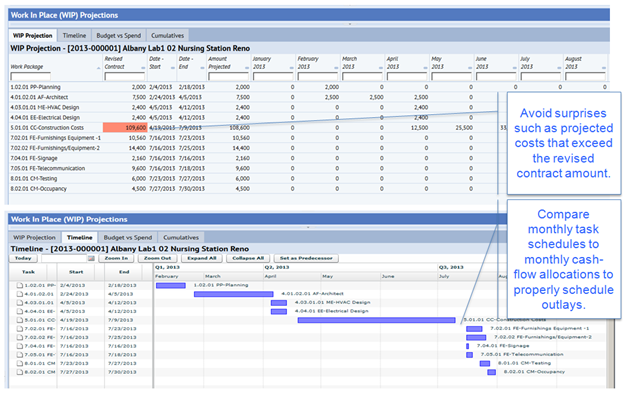Click the January 2013 filter input
This screenshot has height=394, width=628.
(x=273, y=76)
